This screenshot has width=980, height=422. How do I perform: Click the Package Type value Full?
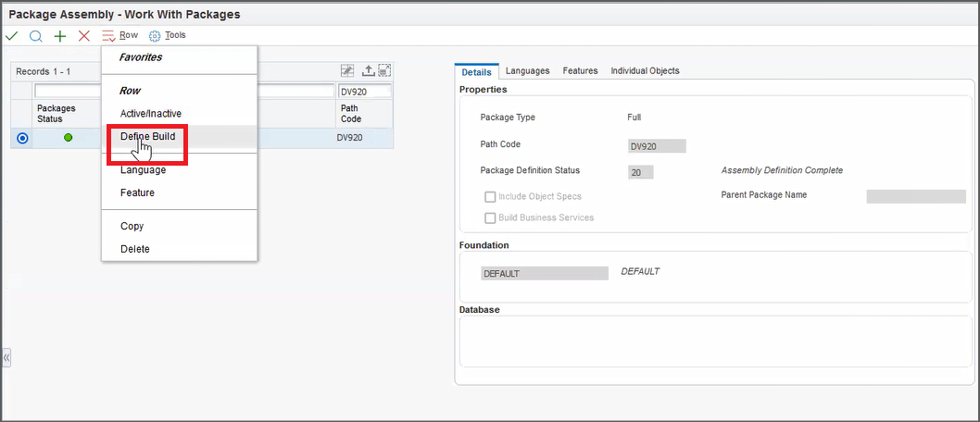[634, 118]
